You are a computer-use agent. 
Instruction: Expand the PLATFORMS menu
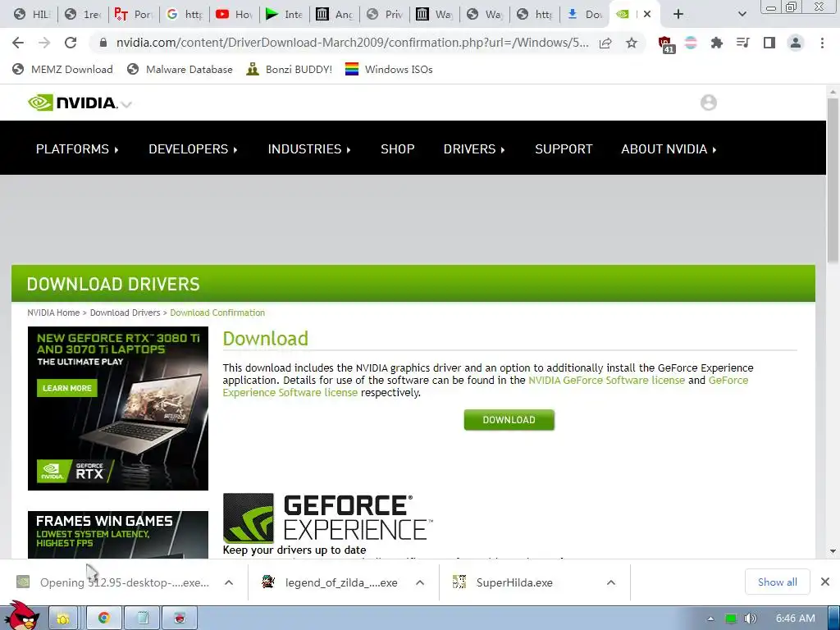(77, 149)
